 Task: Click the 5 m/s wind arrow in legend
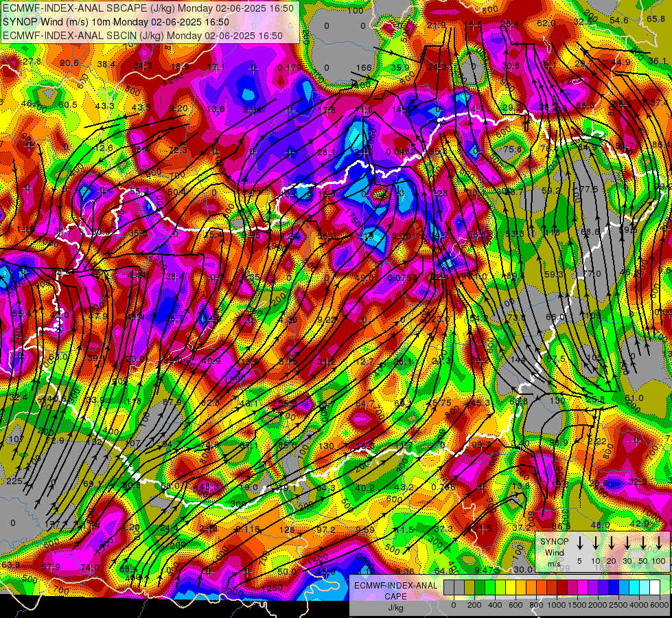point(580,543)
